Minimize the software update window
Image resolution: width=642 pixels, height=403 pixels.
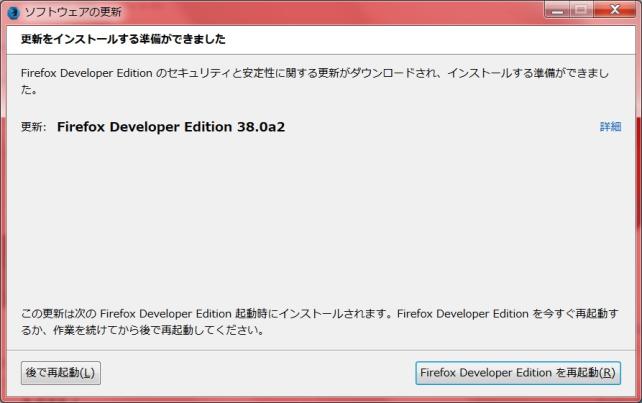pos(557,9)
